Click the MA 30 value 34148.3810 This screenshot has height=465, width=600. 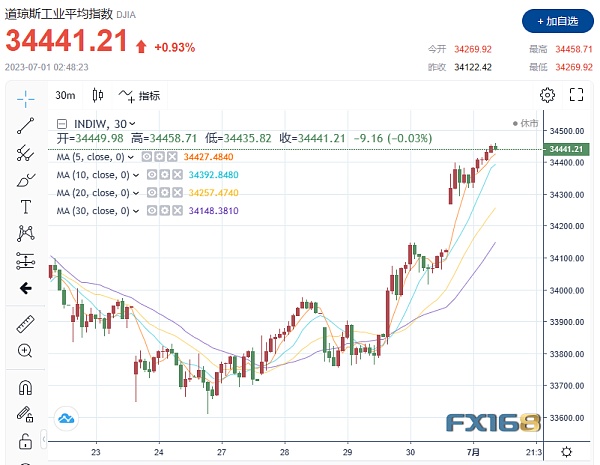point(213,211)
